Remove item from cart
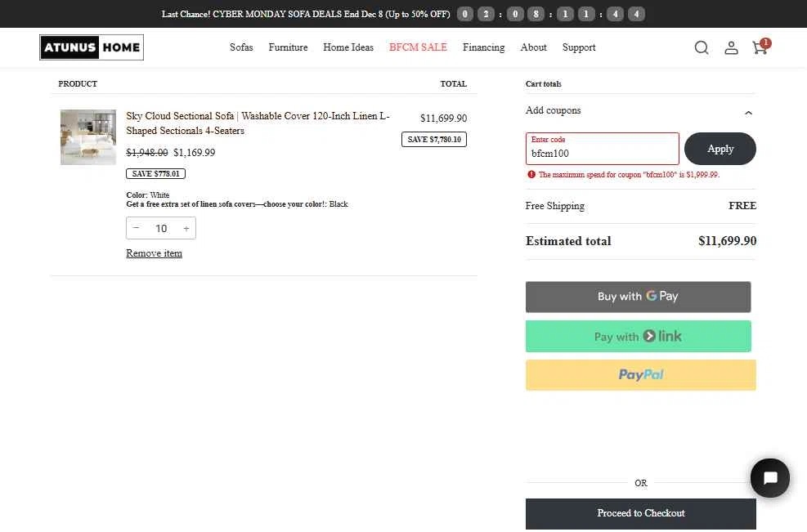This screenshot has height=532, width=807. click(x=154, y=253)
